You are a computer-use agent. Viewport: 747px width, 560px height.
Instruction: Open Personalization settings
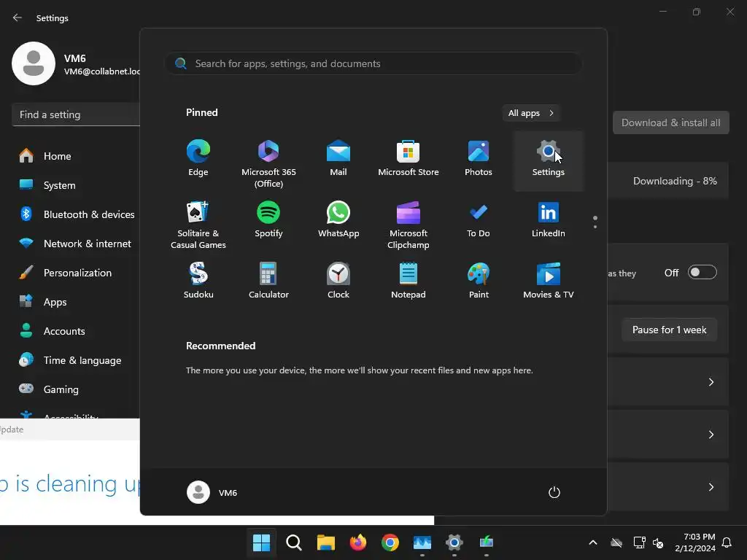pyautogui.click(x=76, y=273)
